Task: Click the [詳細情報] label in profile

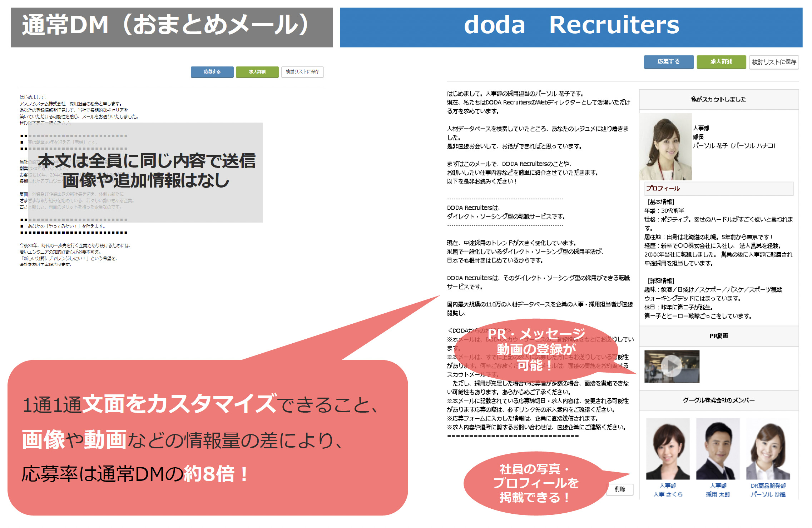Action: [661, 281]
